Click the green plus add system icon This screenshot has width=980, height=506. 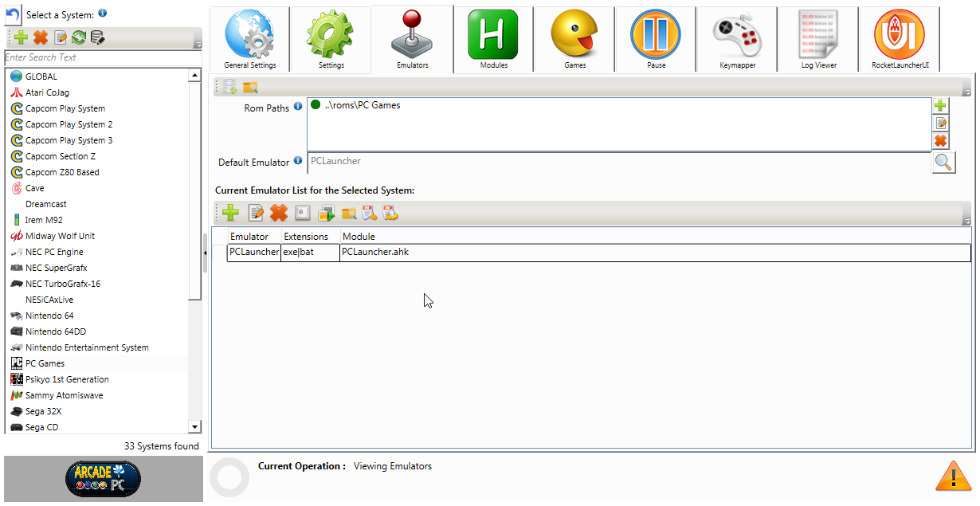(22, 37)
